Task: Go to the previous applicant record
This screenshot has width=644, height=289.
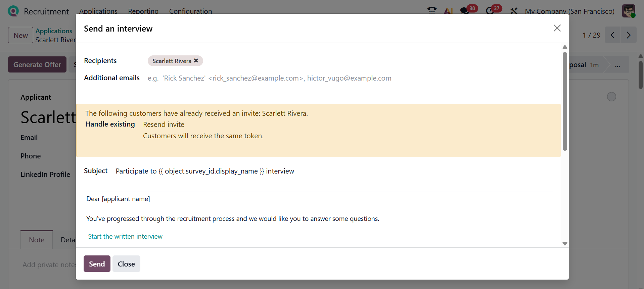Action: click(x=612, y=35)
